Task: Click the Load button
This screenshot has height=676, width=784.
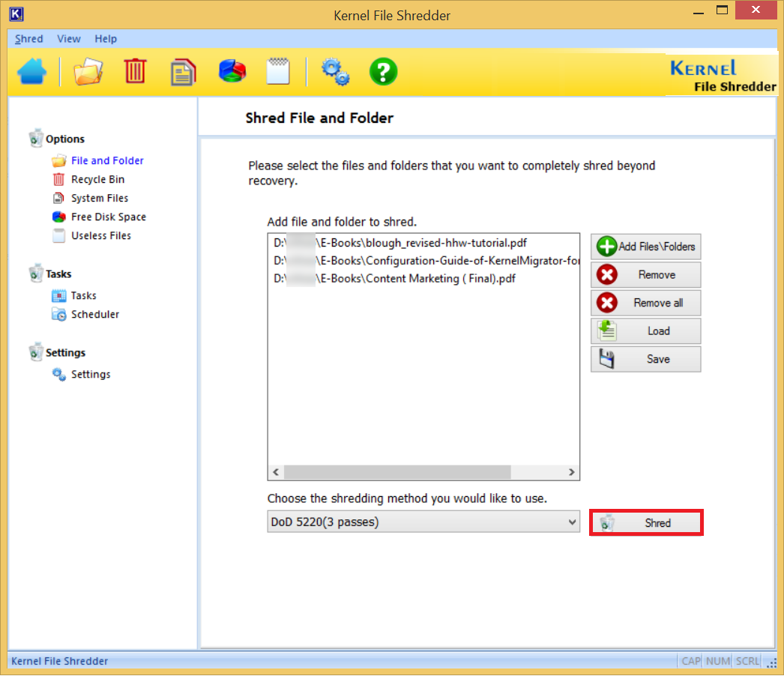Action: tap(646, 331)
